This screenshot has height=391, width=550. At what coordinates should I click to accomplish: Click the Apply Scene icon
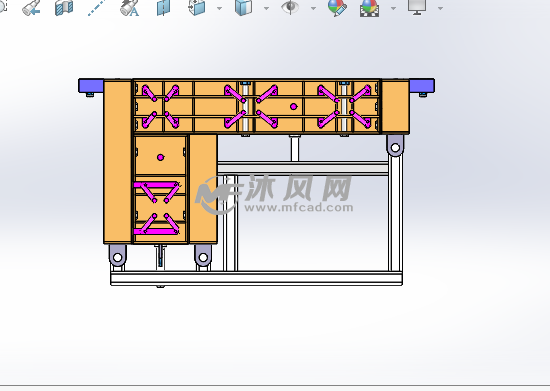coord(369,8)
